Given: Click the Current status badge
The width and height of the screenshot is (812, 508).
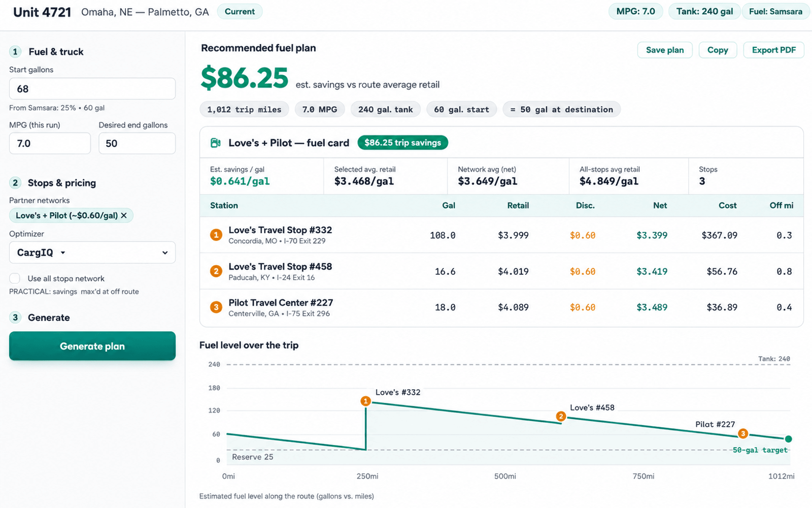Looking at the screenshot, I should [x=240, y=11].
